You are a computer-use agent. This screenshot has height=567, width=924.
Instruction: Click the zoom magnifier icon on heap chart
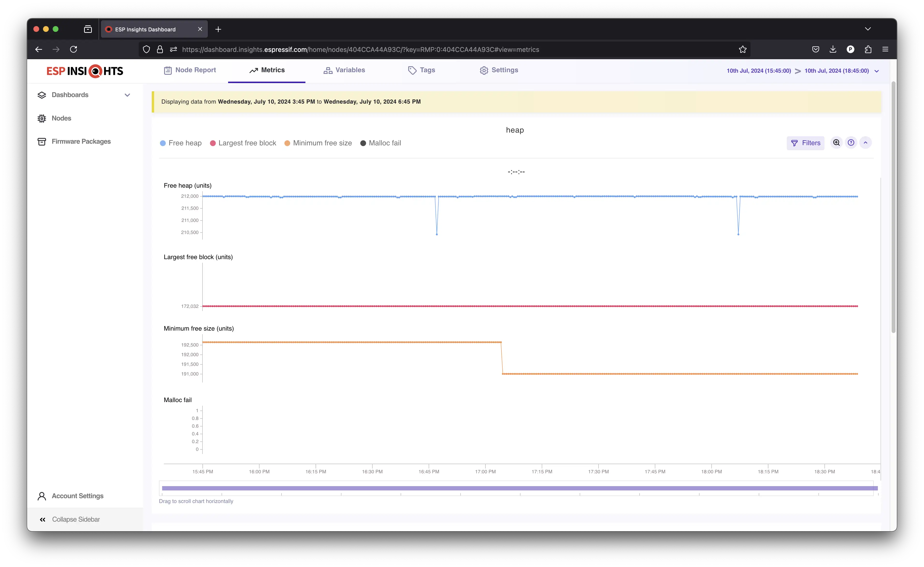click(836, 142)
